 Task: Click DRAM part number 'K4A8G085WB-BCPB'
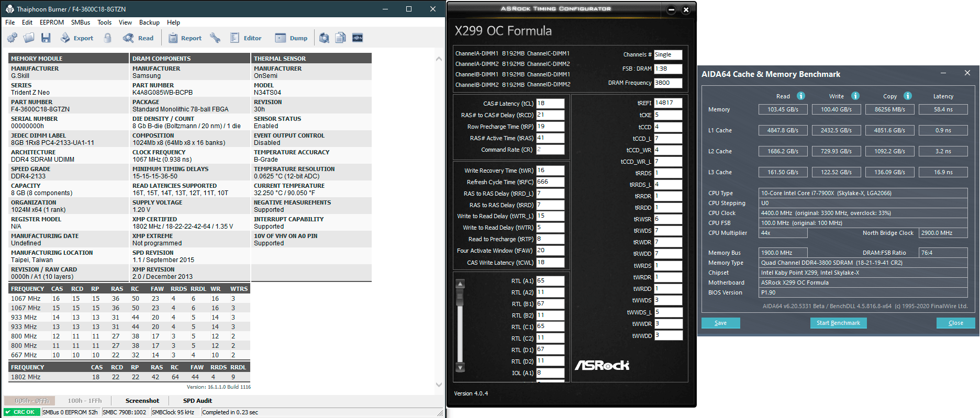162,93
